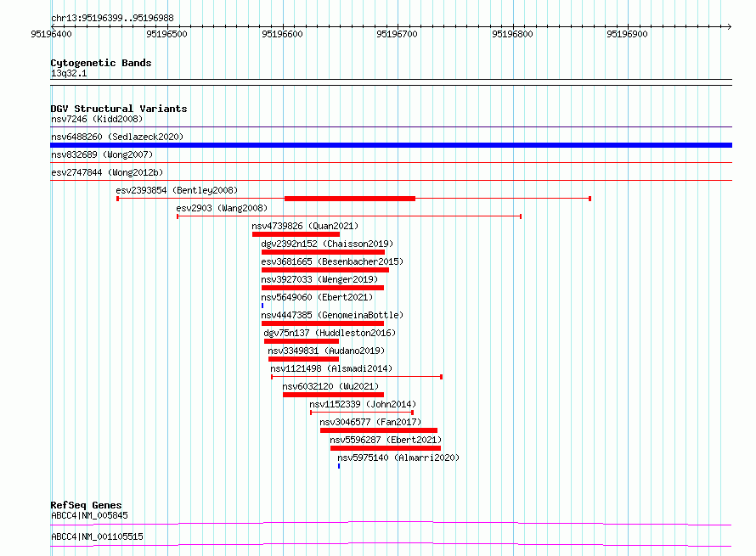The image size is (756, 556).
Task: Open the dgv2392n152 (Chaisson2019) label link
Action: (327, 244)
